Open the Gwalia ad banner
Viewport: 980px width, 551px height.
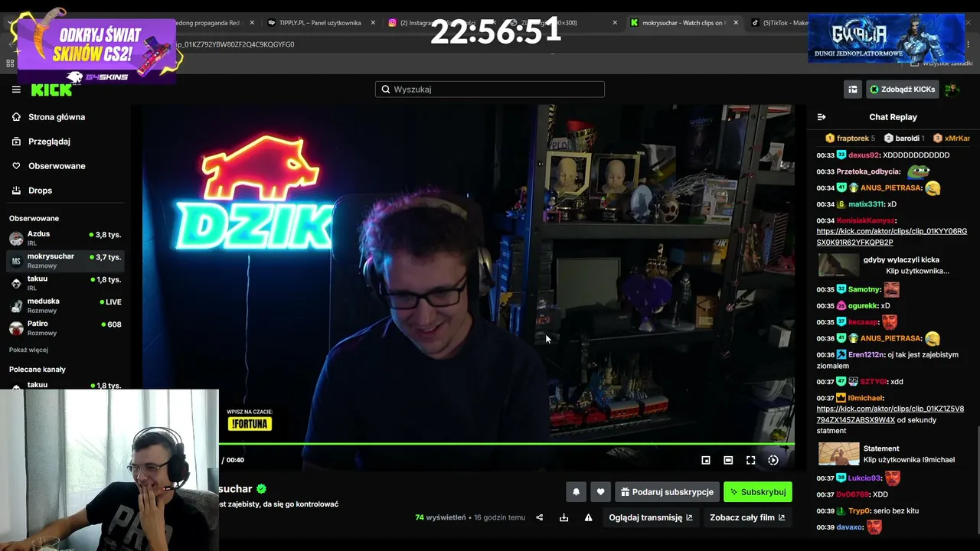pos(886,38)
